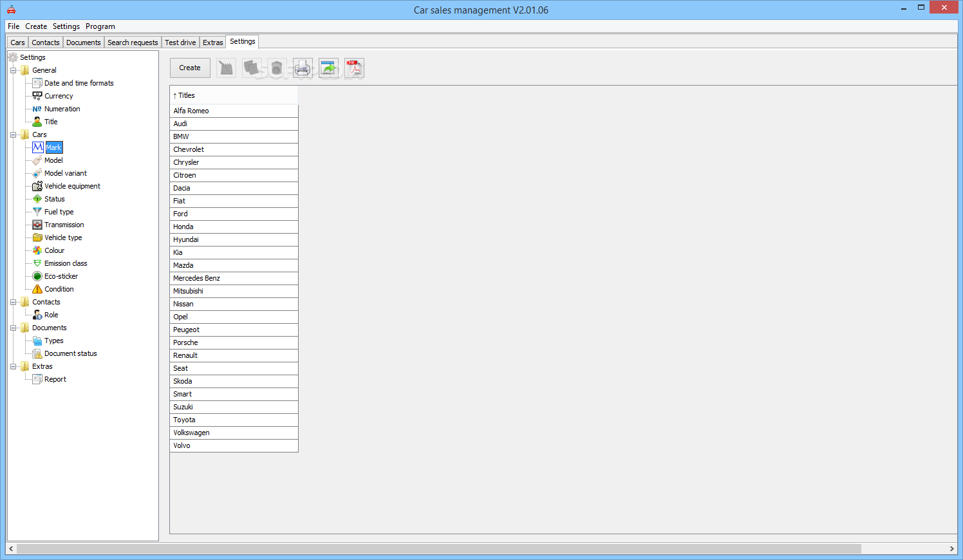
Task: Open the Settings menu in the menu bar
Action: [x=66, y=26]
